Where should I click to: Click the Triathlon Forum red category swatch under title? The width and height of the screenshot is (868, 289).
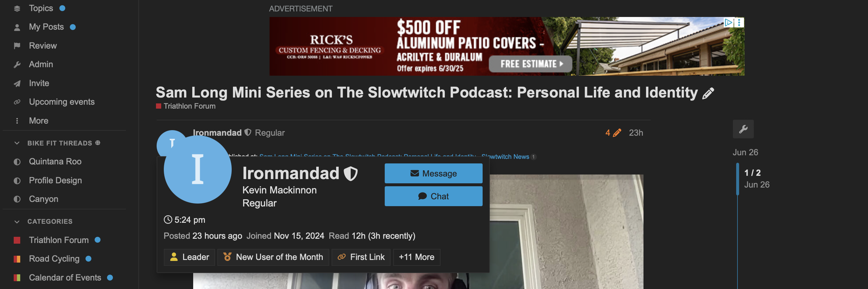pyautogui.click(x=158, y=106)
